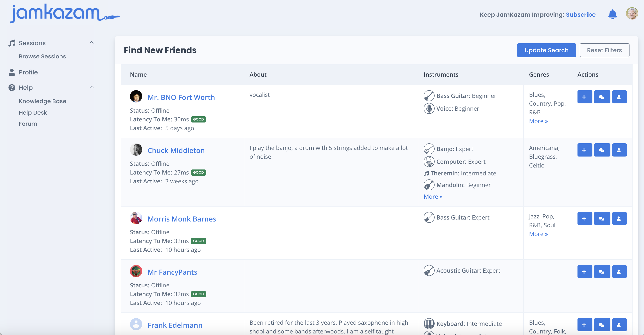Message Chuck Middleton via chat icon
The height and width of the screenshot is (335, 644).
click(602, 150)
